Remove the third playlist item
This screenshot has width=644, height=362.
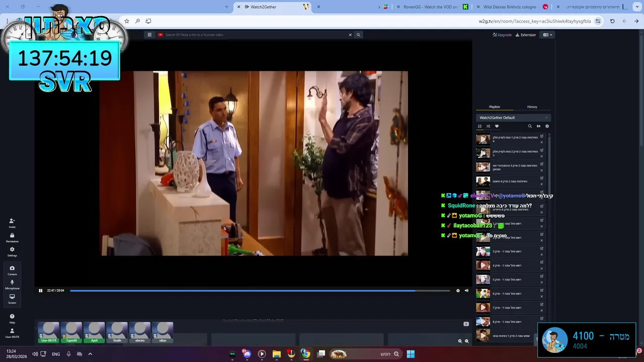pos(542,170)
